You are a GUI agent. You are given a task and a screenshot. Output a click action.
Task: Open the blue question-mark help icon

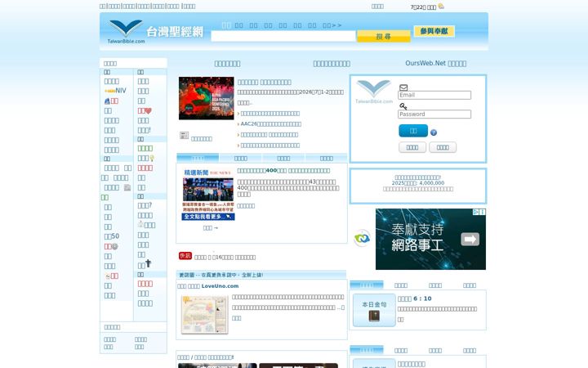(434, 132)
